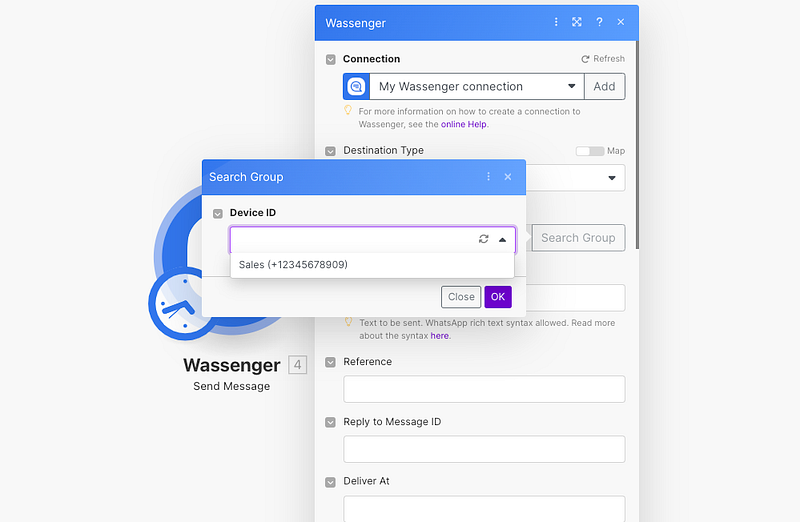Click the Add connection button

point(604,87)
